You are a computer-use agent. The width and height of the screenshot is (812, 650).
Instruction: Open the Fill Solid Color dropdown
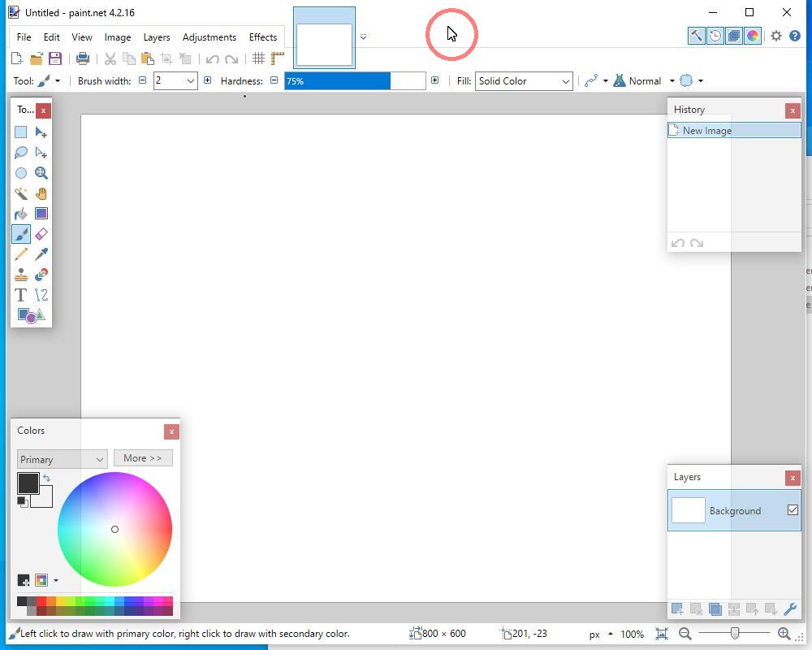[x=524, y=81]
